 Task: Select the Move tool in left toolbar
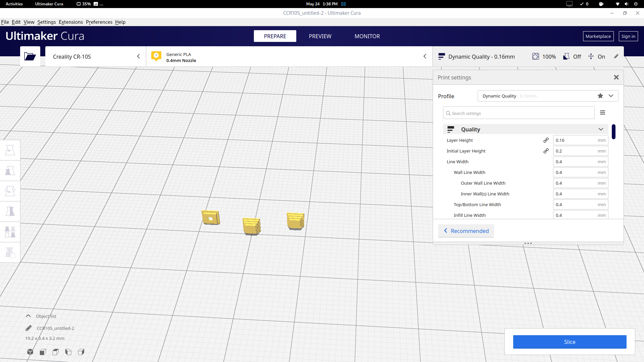click(10, 150)
